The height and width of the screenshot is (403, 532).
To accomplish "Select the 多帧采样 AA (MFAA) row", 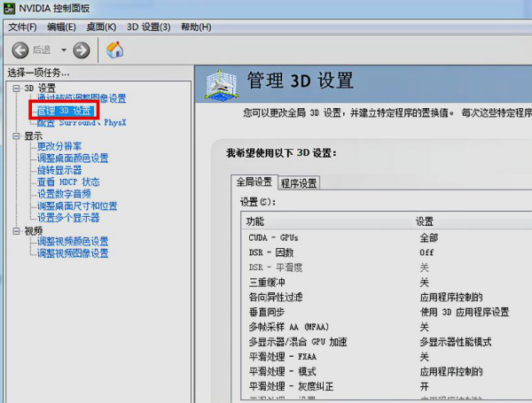I will [x=387, y=327].
